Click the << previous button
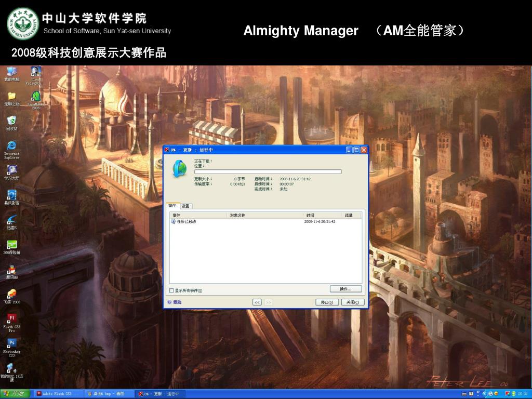The width and height of the screenshot is (532, 399). point(257,302)
